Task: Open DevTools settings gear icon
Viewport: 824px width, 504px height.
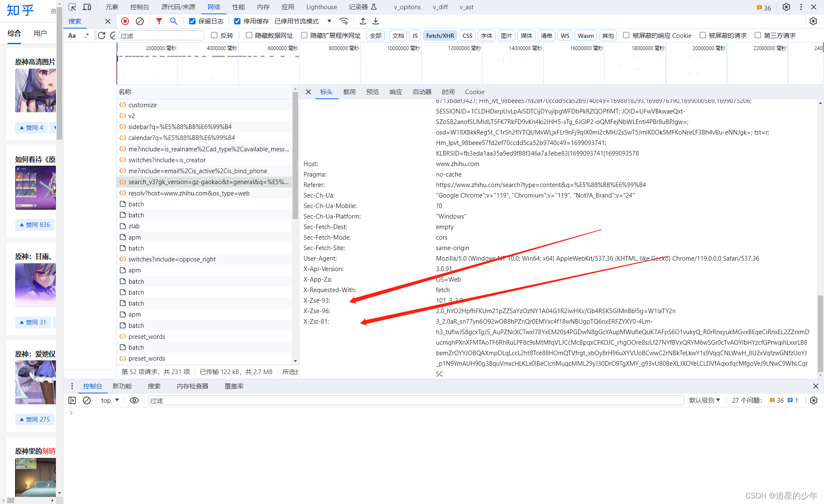Action: (786, 7)
